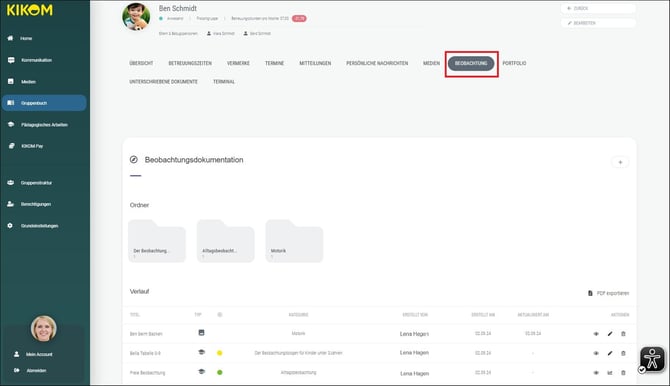The width and height of the screenshot is (670, 386).
Task: Open the 'Der Beobachtung...' folder
Action: (157, 241)
